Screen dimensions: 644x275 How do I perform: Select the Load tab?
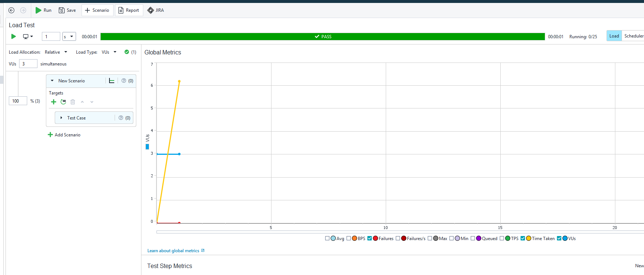click(x=614, y=36)
